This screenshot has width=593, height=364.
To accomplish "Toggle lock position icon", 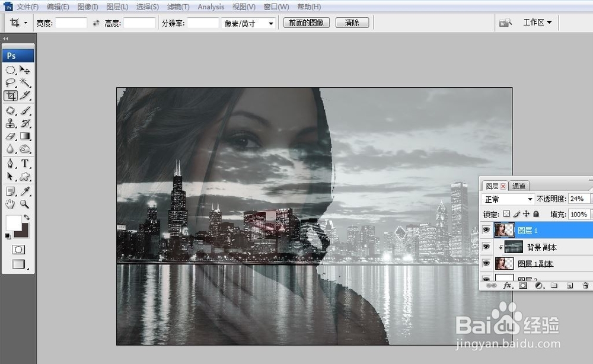I will click(x=526, y=214).
